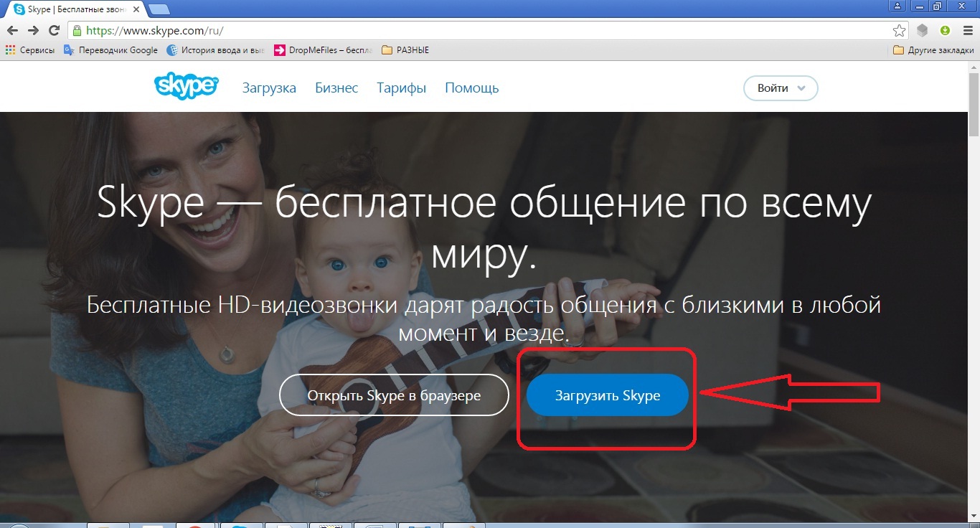Click the gray cube extension icon
Image resolution: width=980 pixels, height=528 pixels.
point(923,31)
